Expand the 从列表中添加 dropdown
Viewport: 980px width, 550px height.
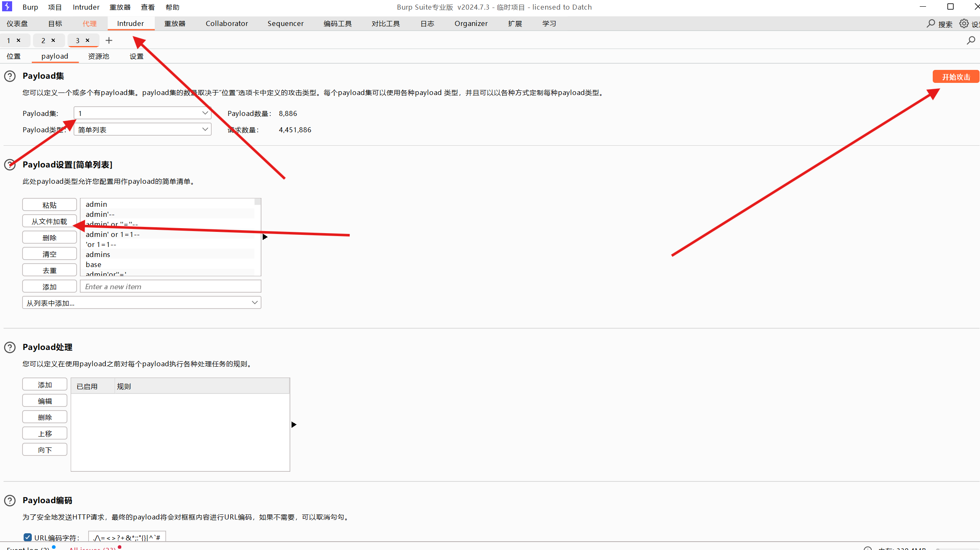[x=141, y=303]
